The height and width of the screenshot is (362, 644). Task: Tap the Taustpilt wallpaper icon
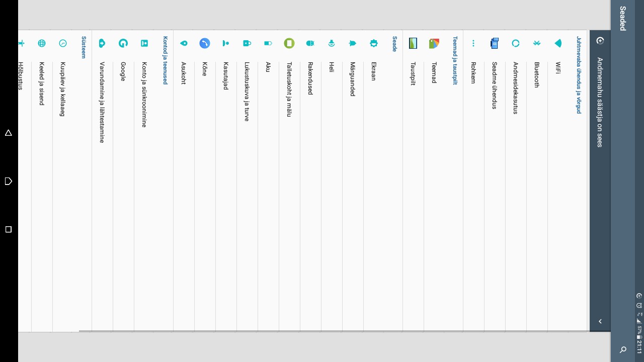pos(413,43)
